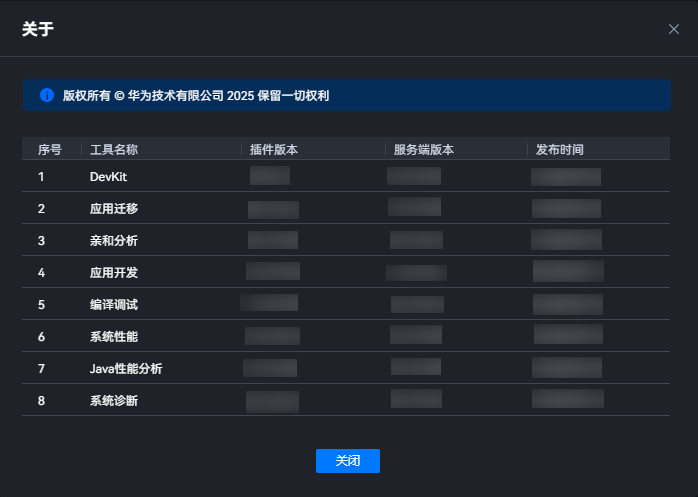Click the 发布时间 column header
This screenshot has height=497, width=698.
(559, 150)
